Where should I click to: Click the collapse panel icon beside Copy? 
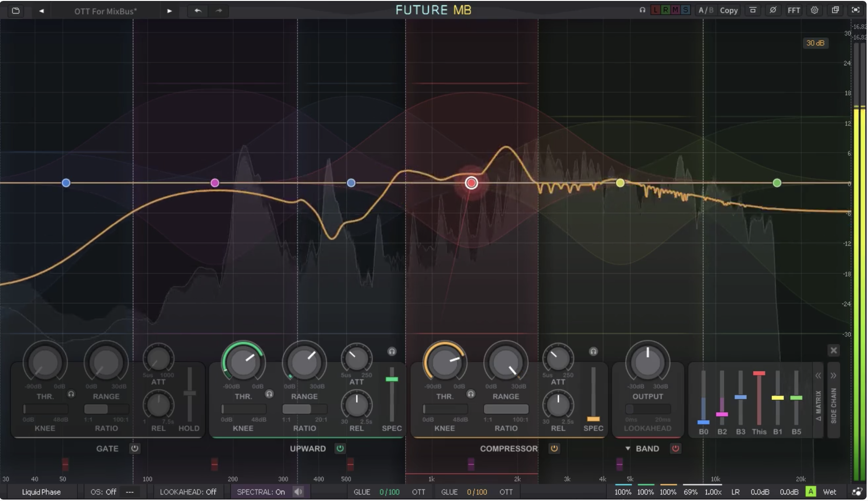753,10
